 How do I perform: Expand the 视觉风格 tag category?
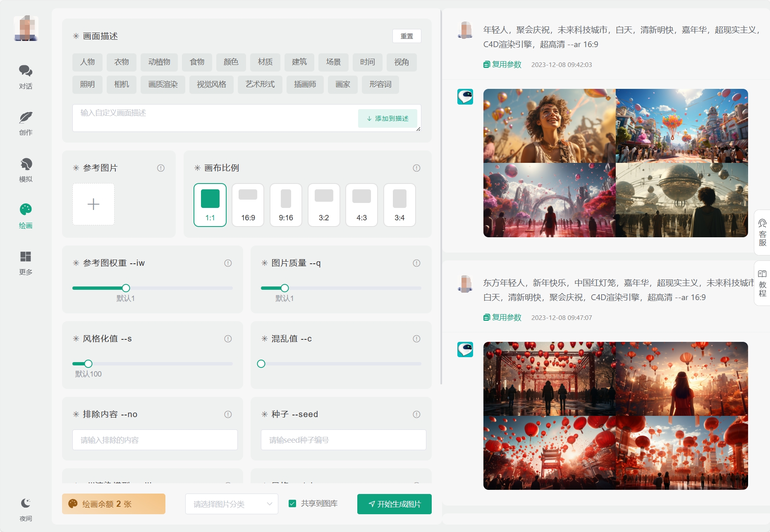click(x=211, y=84)
